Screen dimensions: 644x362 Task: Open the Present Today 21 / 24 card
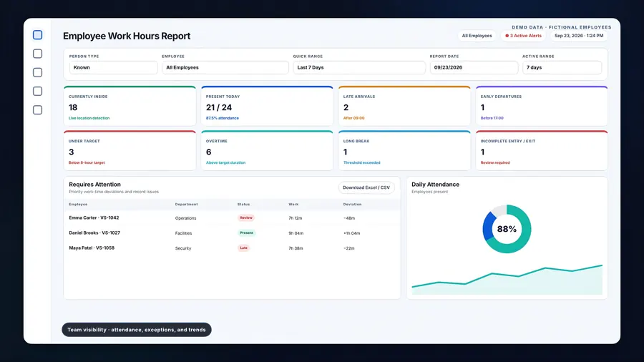click(267, 106)
